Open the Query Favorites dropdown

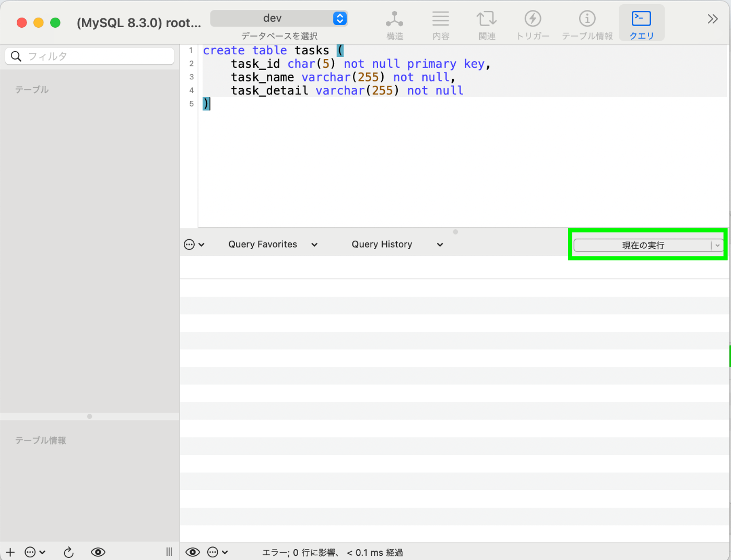(x=273, y=244)
